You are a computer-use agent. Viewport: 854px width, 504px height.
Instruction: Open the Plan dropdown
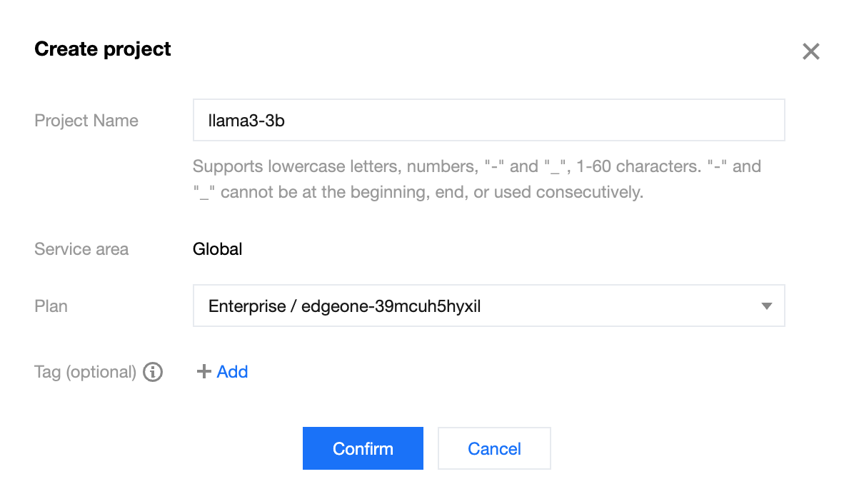(x=488, y=306)
